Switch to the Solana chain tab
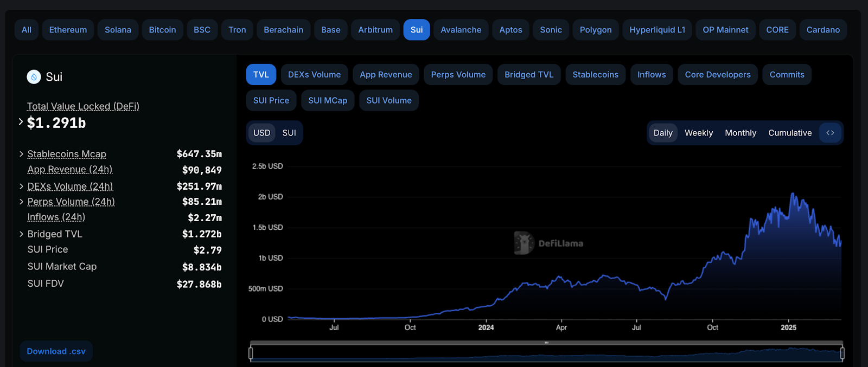Screen dimensions: 868x367 tap(118, 30)
